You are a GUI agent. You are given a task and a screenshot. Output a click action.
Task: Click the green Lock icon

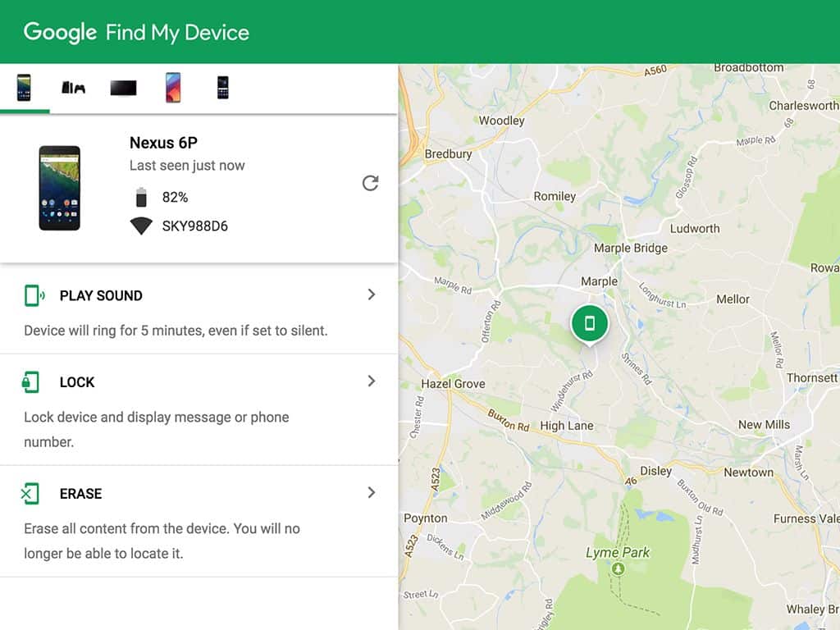30,382
